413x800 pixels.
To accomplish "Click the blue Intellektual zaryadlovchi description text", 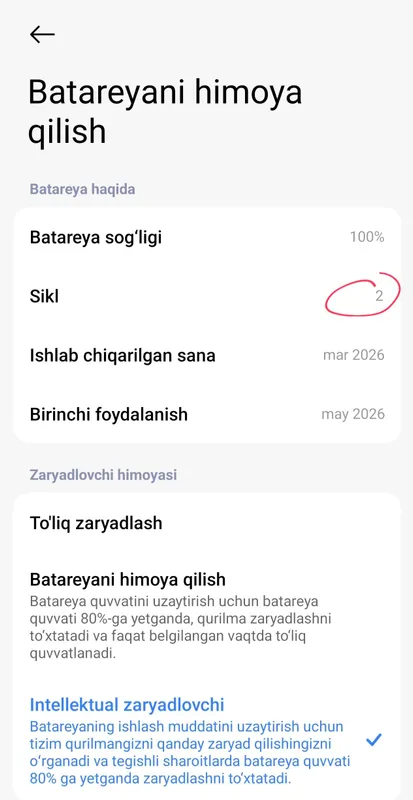I will coord(190,752).
